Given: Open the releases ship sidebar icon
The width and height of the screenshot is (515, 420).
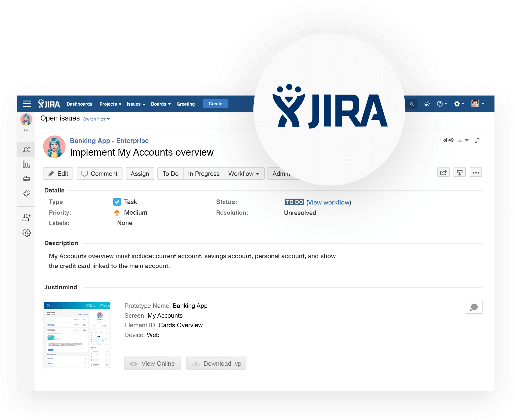Looking at the screenshot, I should [x=26, y=178].
